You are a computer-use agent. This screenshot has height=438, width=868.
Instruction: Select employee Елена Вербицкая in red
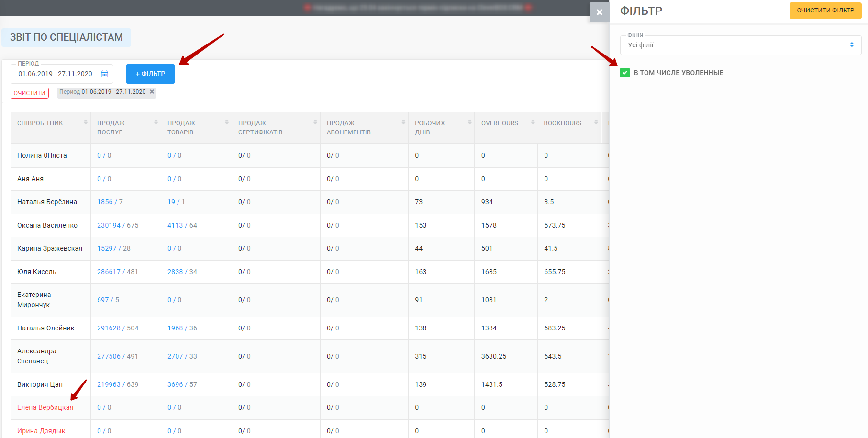point(45,407)
